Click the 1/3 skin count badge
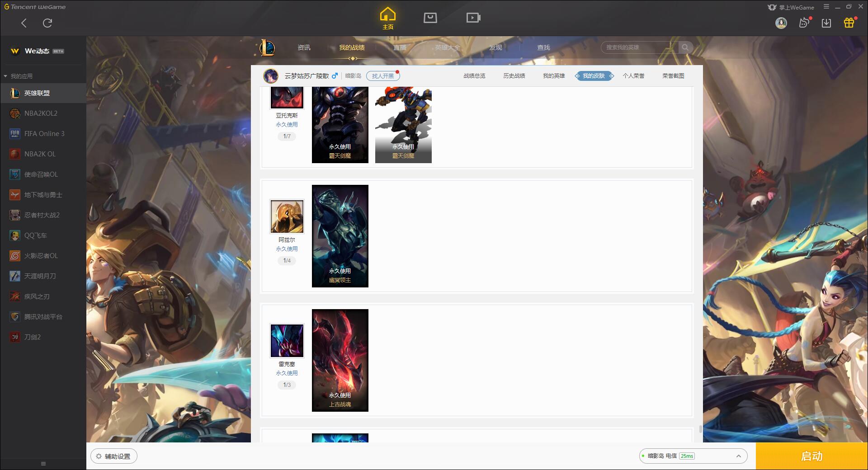The image size is (868, 470). (x=287, y=385)
